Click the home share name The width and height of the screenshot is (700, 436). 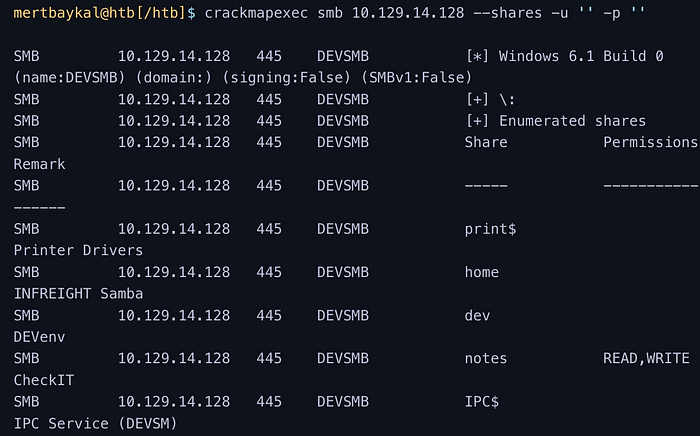coord(481,272)
